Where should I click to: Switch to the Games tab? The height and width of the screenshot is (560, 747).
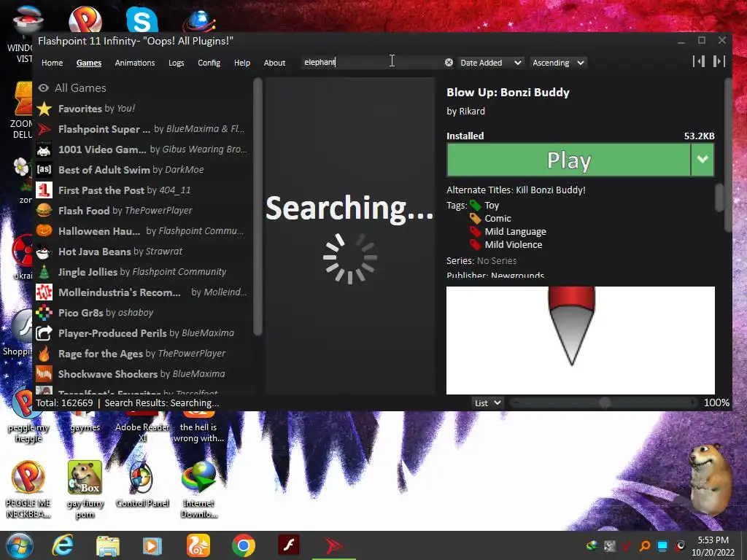[89, 63]
